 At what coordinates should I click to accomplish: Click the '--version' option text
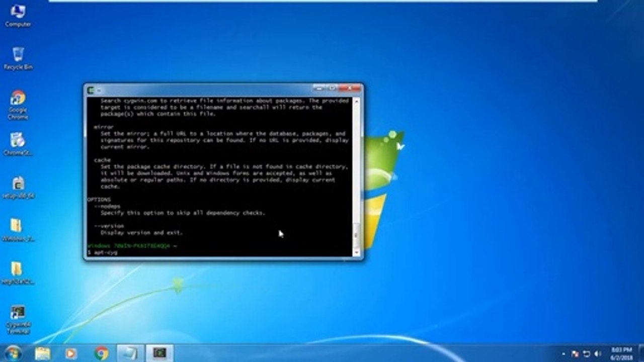[109, 226]
